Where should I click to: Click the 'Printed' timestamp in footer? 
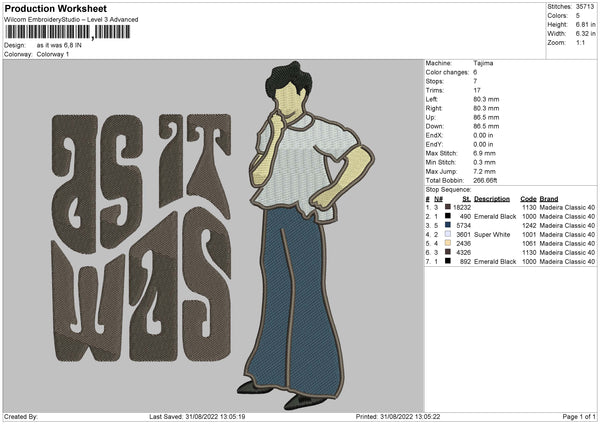(x=398, y=417)
